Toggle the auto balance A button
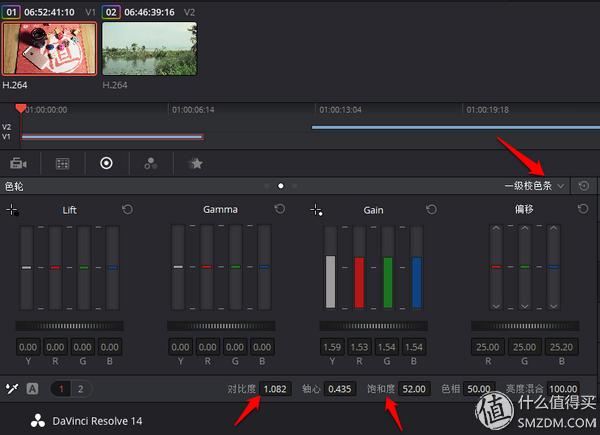Image resolution: width=600 pixels, height=435 pixels. pos(32,388)
